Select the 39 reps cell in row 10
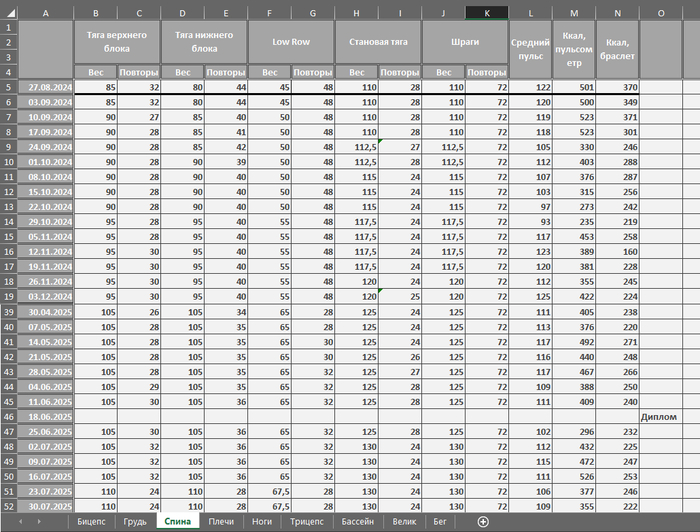This screenshot has width=700, height=532. pos(226,162)
